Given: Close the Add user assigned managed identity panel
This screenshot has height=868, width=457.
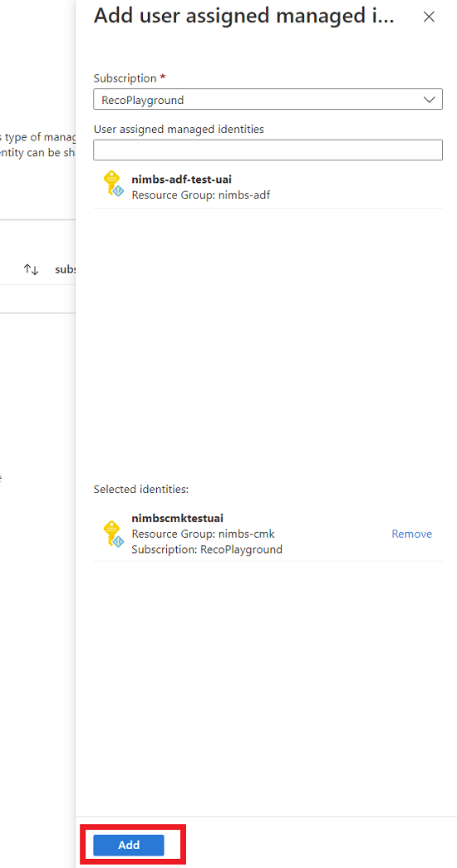Looking at the screenshot, I should (x=429, y=17).
